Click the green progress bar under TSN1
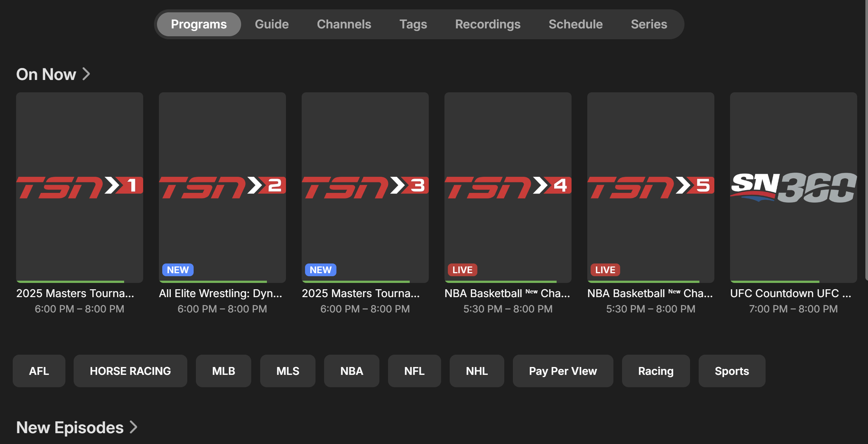 coord(70,282)
